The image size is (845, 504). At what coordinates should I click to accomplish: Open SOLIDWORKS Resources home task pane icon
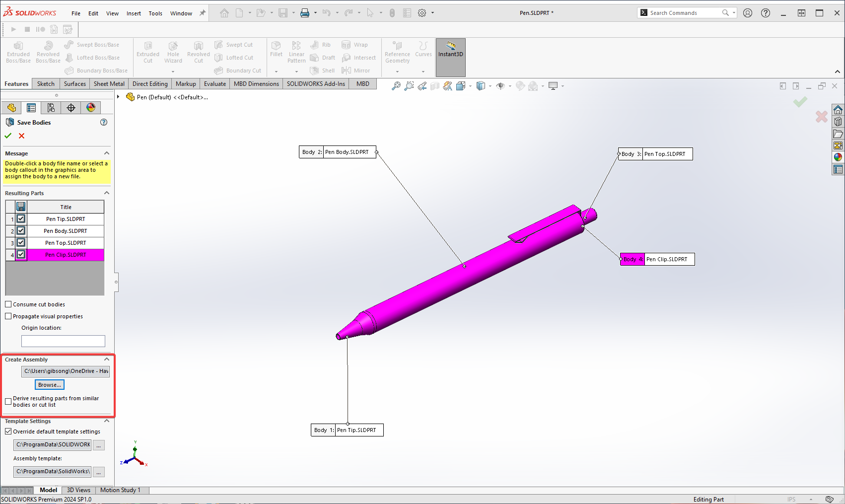point(838,110)
